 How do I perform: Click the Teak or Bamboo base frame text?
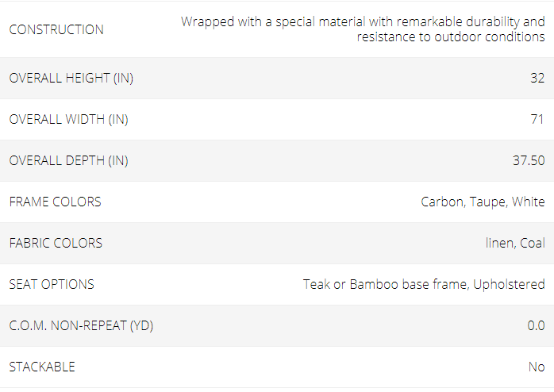(386, 285)
